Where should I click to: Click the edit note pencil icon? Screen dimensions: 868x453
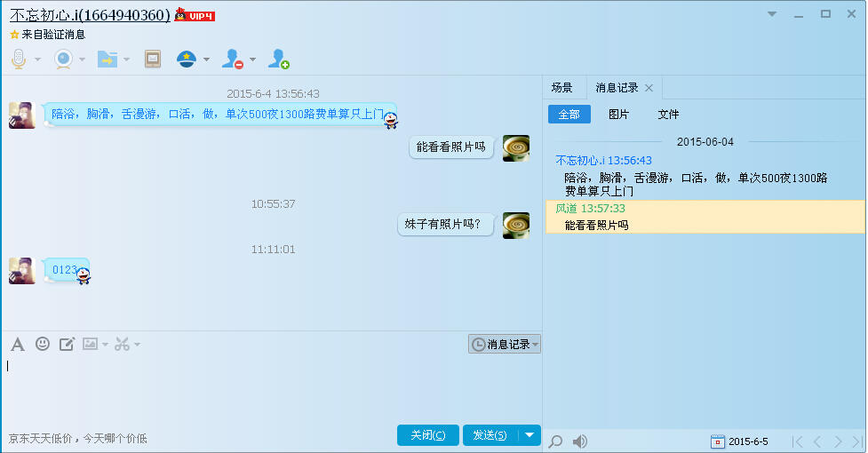67,344
